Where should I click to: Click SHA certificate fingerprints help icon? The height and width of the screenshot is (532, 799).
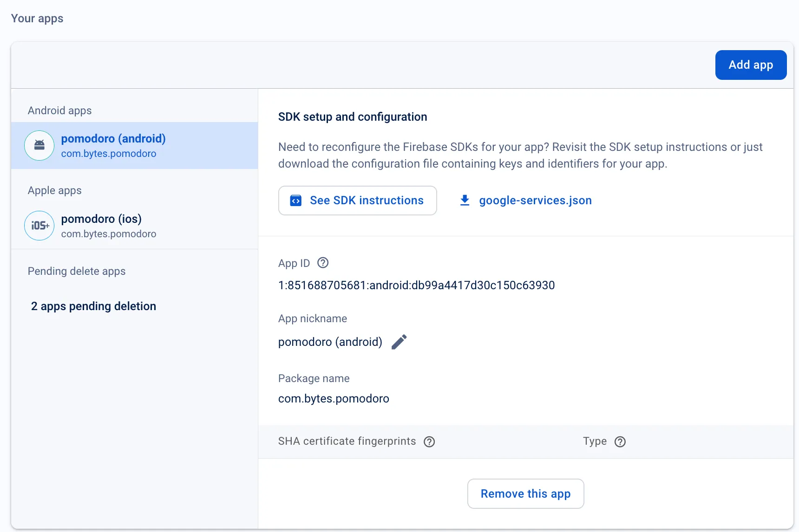point(429,441)
